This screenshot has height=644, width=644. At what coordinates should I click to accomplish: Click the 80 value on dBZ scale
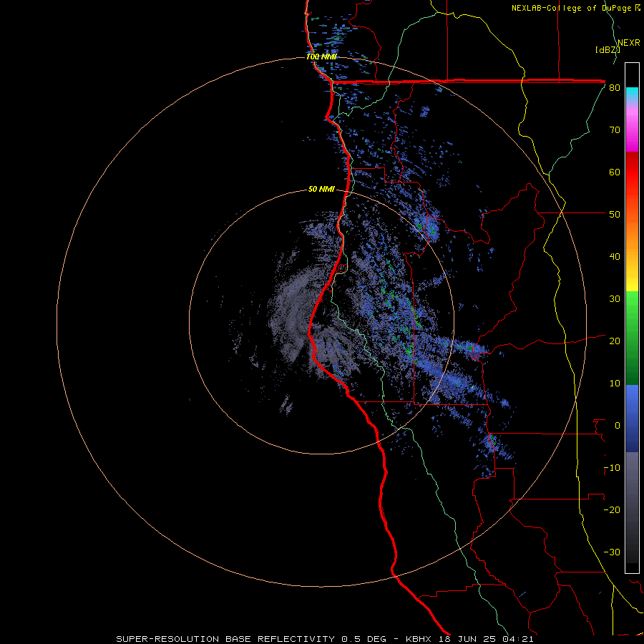[615, 88]
